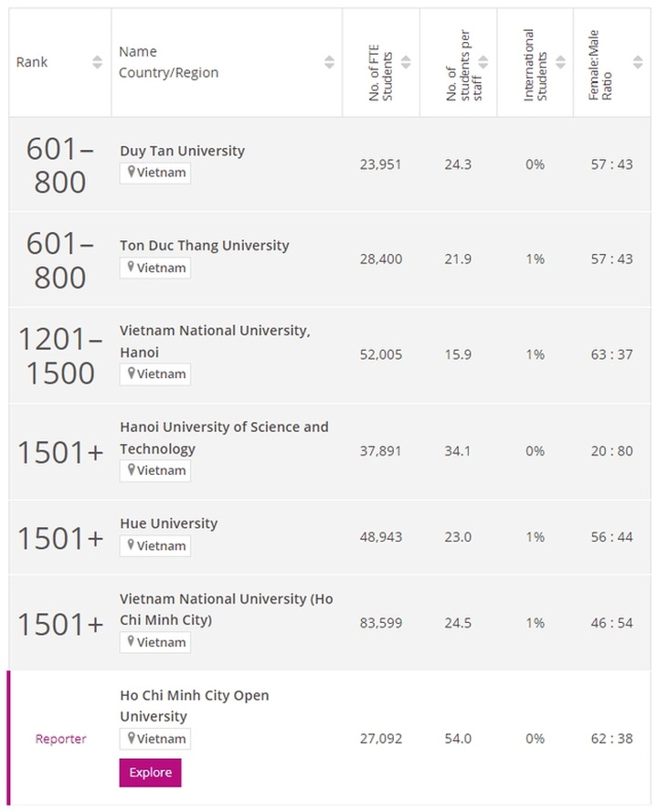Open the Rank column header
This screenshot has width=658, height=812.
(x=31, y=61)
